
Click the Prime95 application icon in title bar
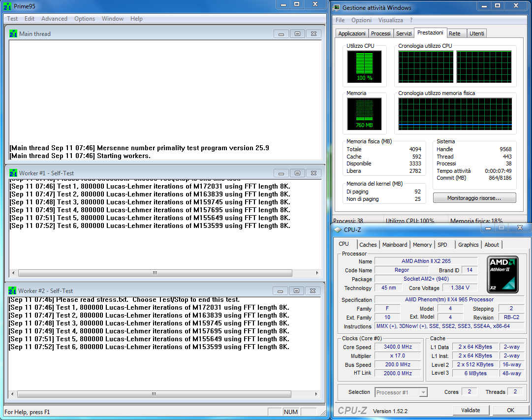click(x=7, y=6)
